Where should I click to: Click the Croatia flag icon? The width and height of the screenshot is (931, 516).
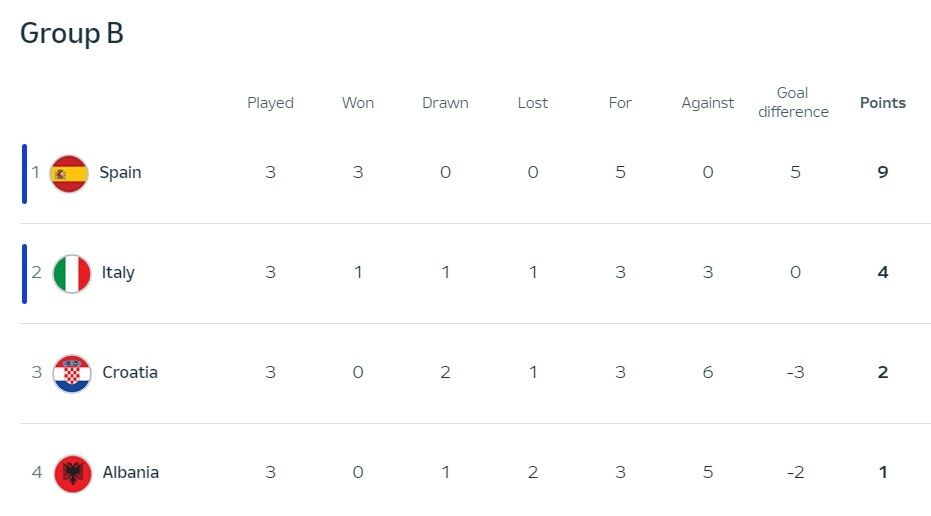[x=71, y=373]
